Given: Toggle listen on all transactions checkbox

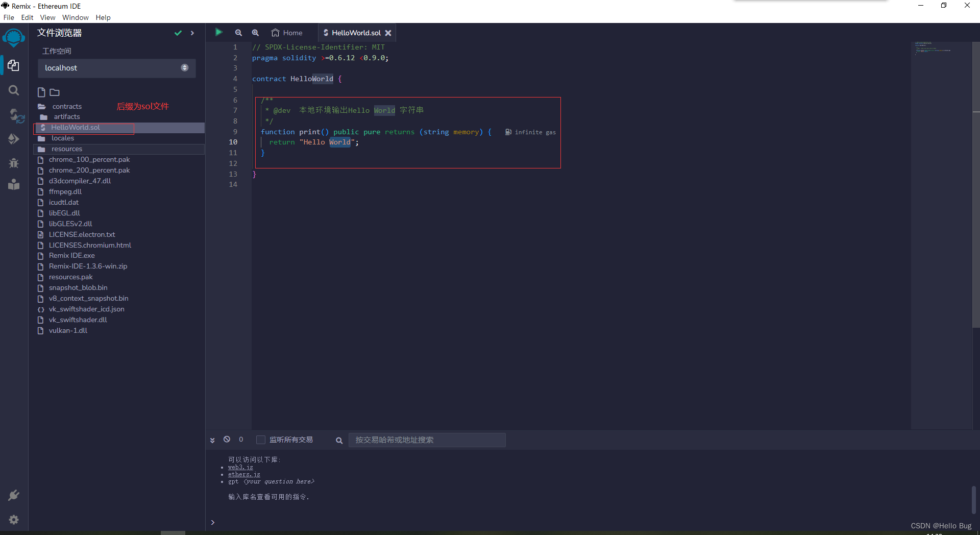Looking at the screenshot, I should 261,440.
